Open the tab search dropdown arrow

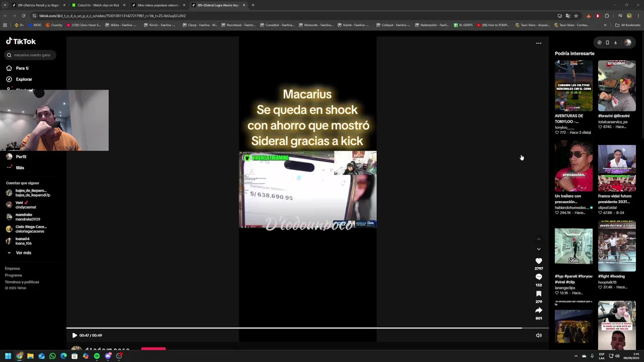[x=5, y=5]
